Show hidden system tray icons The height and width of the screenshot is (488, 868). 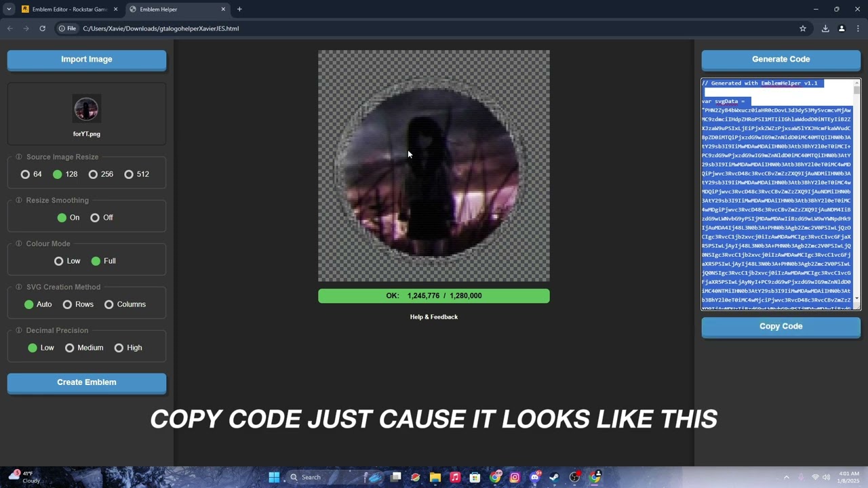[787, 477]
